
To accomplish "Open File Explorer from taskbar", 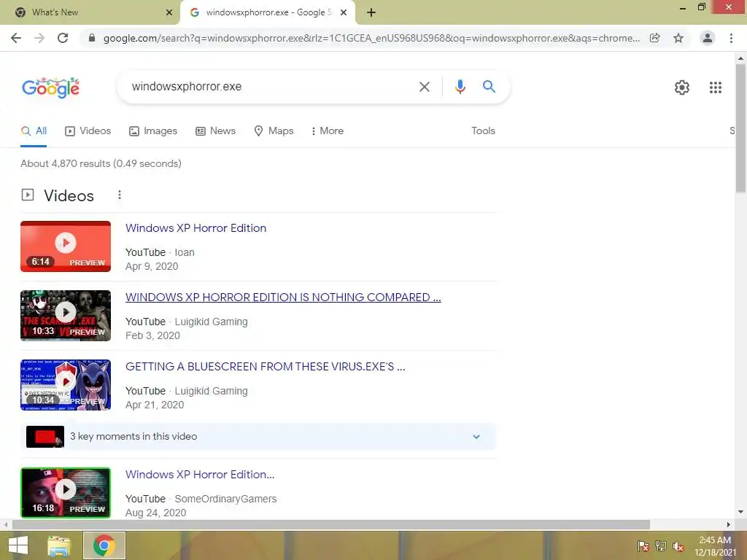I will pyautogui.click(x=59, y=545).
